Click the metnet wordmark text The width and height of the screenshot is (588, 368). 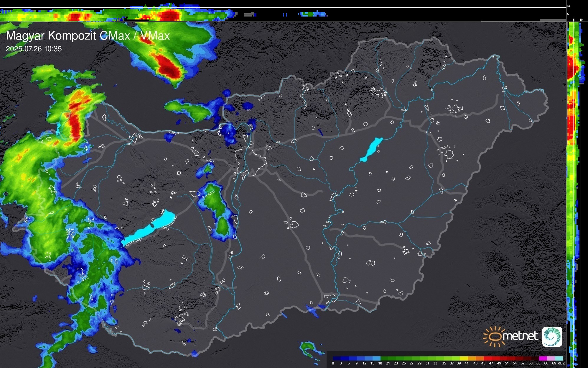coord(520,336)
